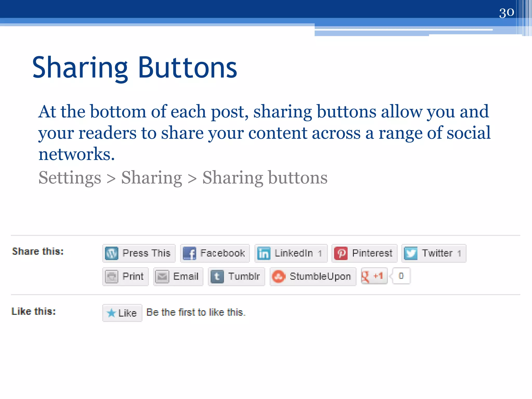
Task: Click the WordPress Press This icon
Action: click(x=112, y=253)
